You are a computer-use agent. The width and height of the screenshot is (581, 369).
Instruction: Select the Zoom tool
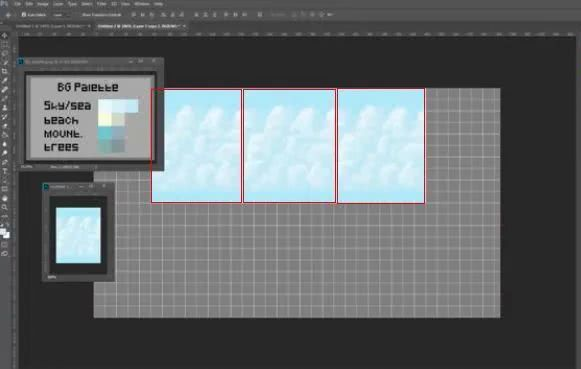(5, 207)
